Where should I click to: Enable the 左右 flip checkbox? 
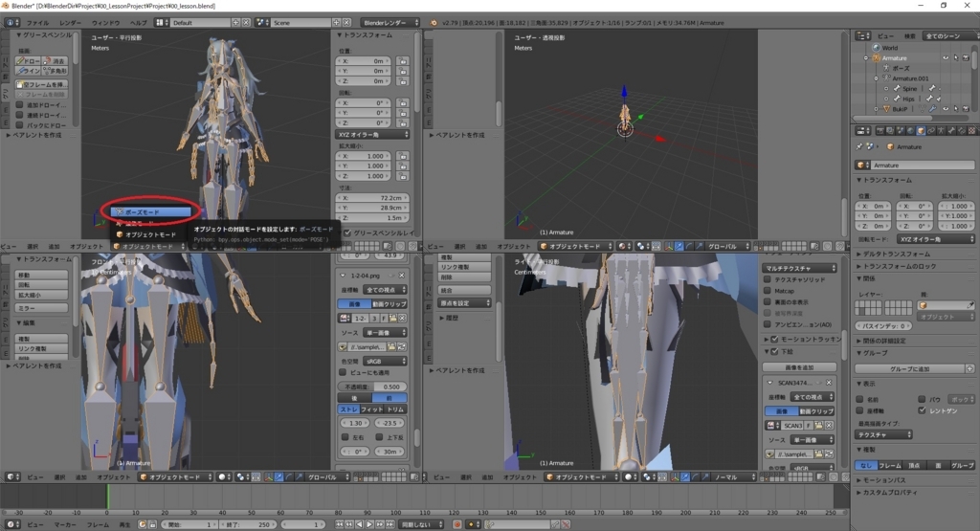tap(345, 437)
